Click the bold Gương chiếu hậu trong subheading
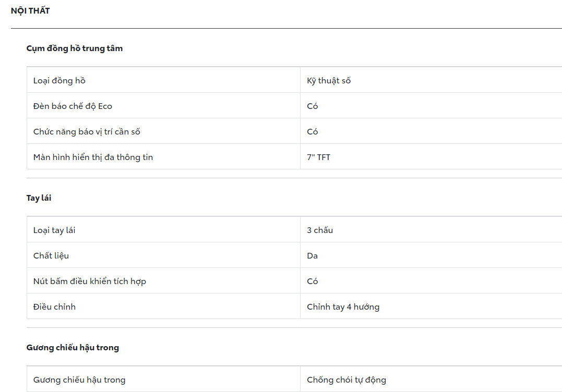Screen dimensions: 562x392 tap(73, 348)
